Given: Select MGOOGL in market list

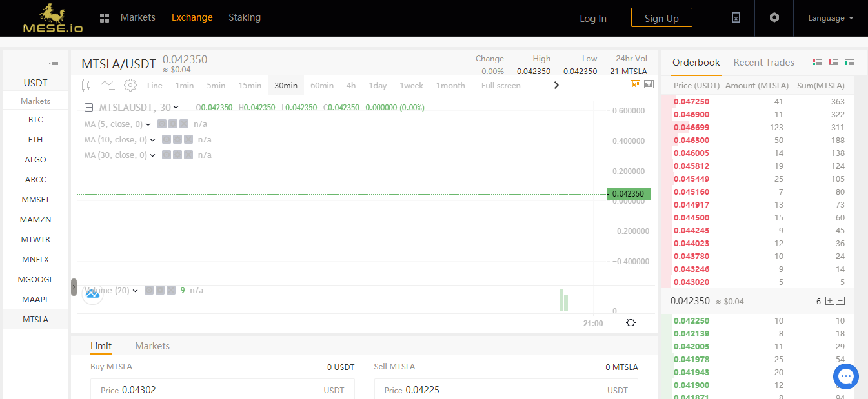Looking at the screenshot, I should [x=35, y=280].
